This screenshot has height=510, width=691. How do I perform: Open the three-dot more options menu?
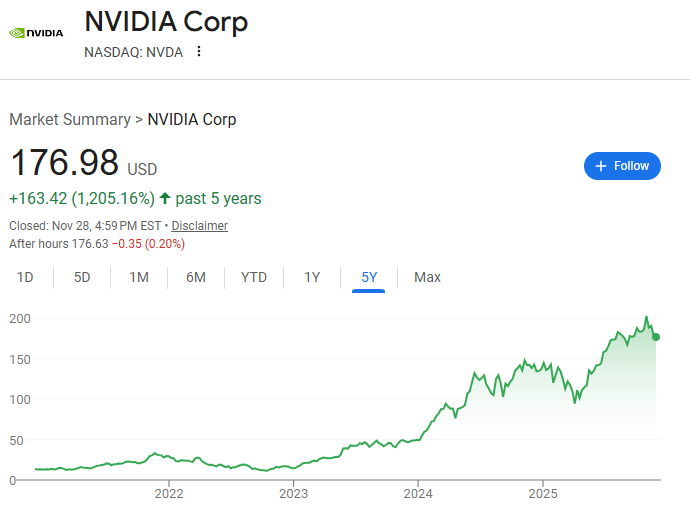point(199,52)
